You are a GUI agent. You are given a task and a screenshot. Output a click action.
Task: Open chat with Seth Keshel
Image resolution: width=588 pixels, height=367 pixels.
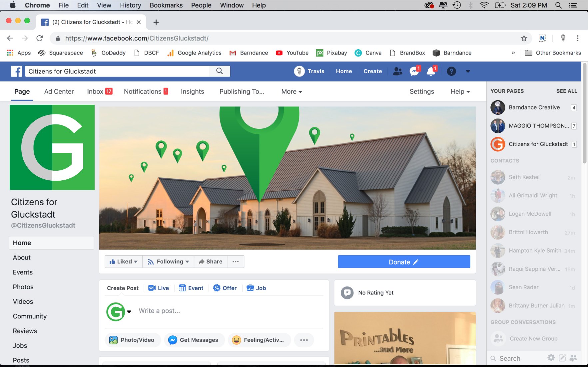pyautogui.click(x=533, y=177)
